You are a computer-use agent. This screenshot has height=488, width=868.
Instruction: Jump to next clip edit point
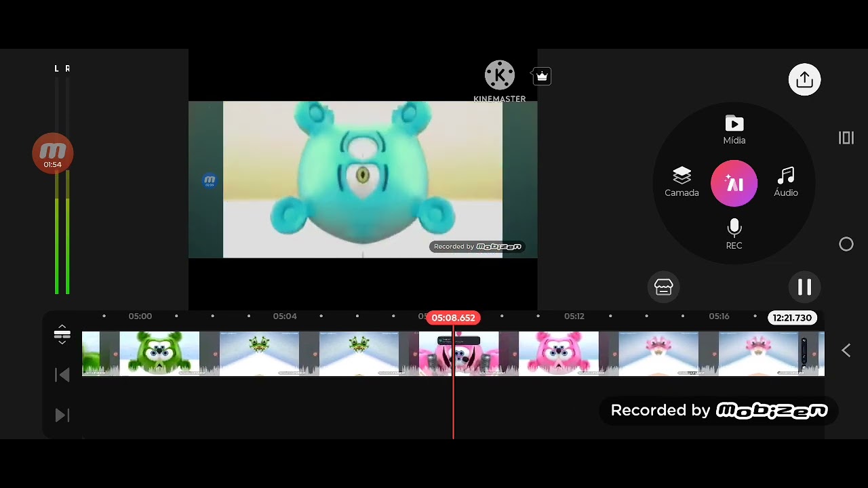coord(62,415)
